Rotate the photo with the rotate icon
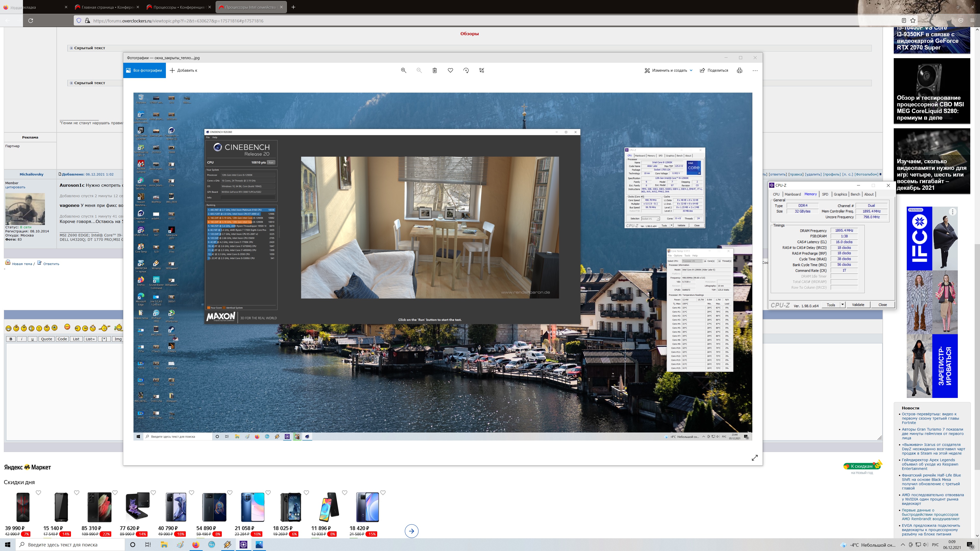980x551 pixels. [x=466, y=70]
